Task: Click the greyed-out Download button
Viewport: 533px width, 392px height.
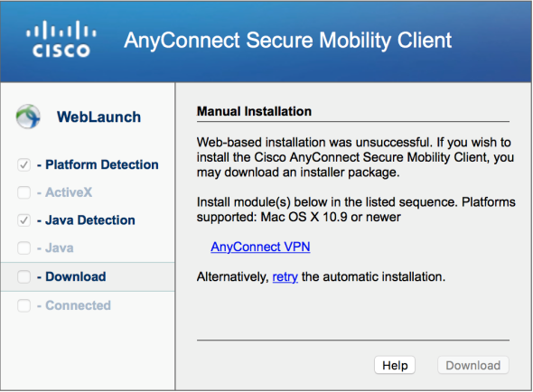Action: click(473, 365)
